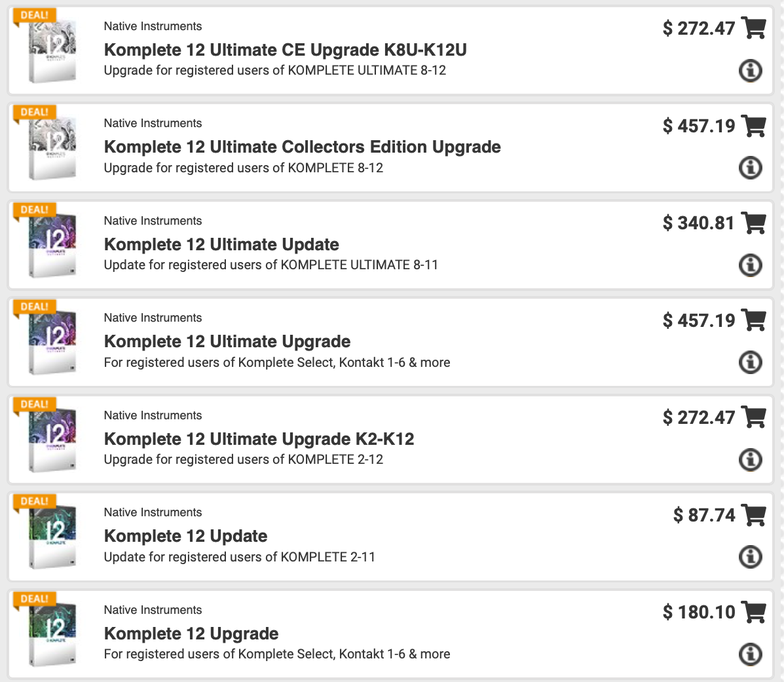The height and width of the screenshot is (682, 784).
Task: Open info for Komplete 12 Ultimate Upgrade K2-K12
Action: coord(751,459)
